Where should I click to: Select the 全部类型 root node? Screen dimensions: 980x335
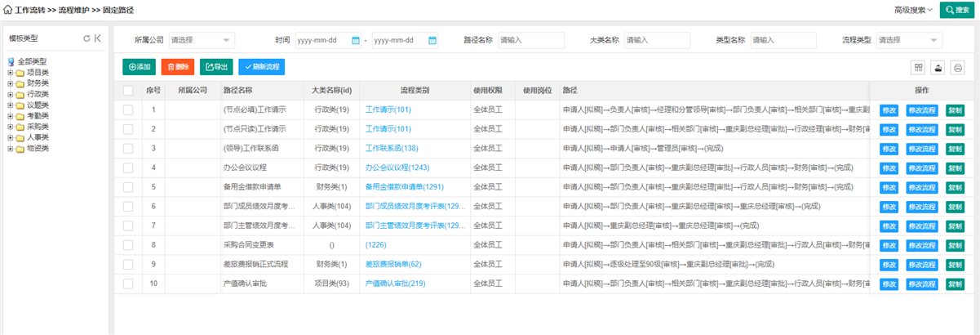(x=32, y=61)
